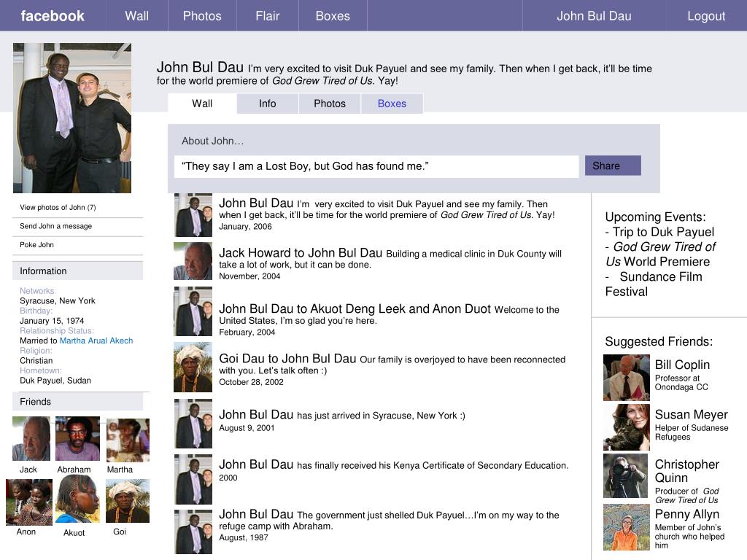Viewport: 747px width, 560px height.
Task: Click the facebook logo in top bar
Action: point(53,16)
